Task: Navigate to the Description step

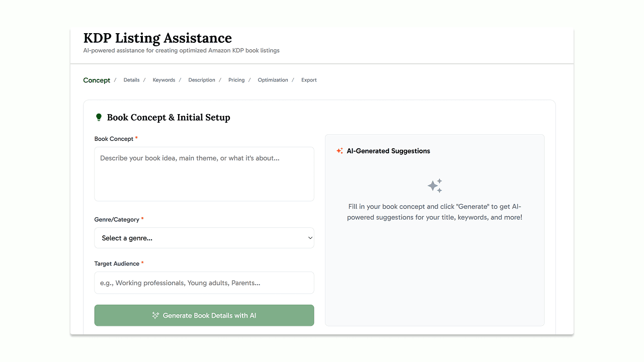Action: 201,80
